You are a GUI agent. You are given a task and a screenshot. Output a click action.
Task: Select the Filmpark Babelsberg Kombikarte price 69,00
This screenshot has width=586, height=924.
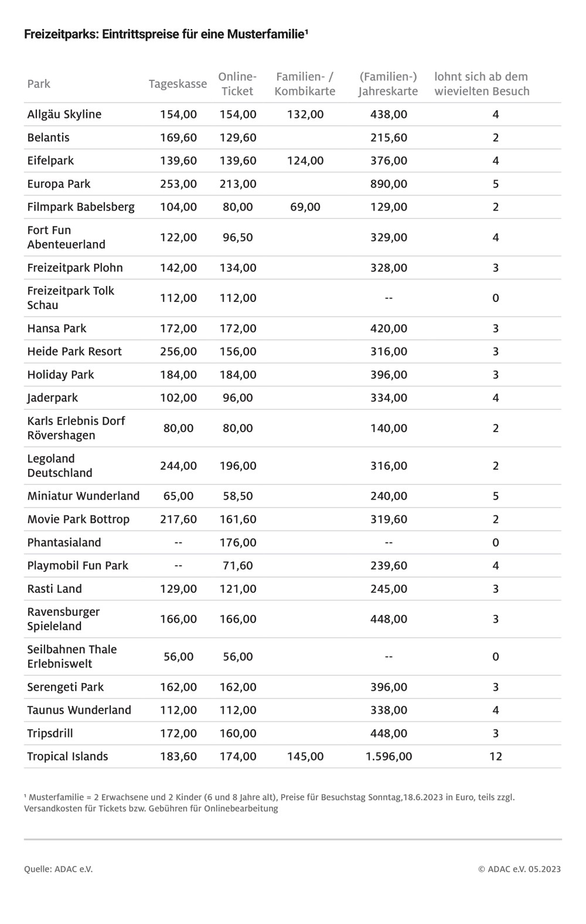coord(305,207)
